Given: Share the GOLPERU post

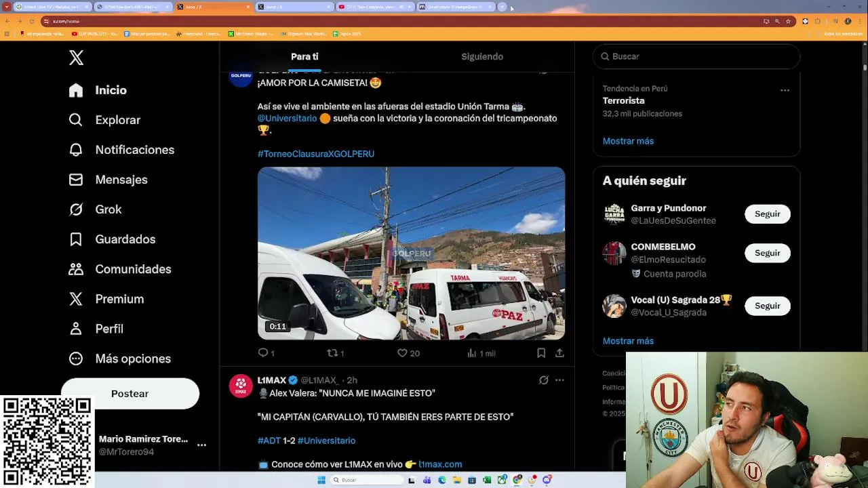Looking at the screenshot, I should [x=559, y=353].
